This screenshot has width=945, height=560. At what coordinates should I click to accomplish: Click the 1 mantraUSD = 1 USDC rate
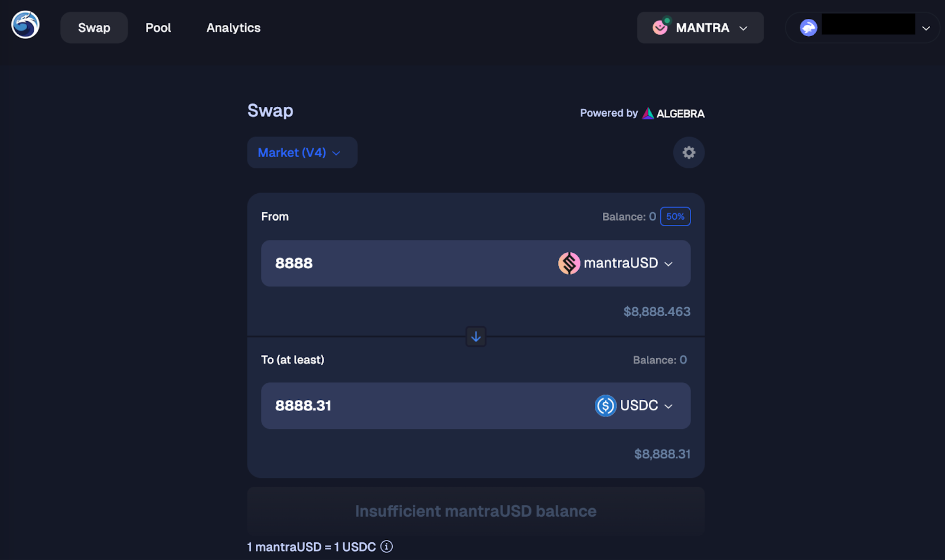point(311,547)
